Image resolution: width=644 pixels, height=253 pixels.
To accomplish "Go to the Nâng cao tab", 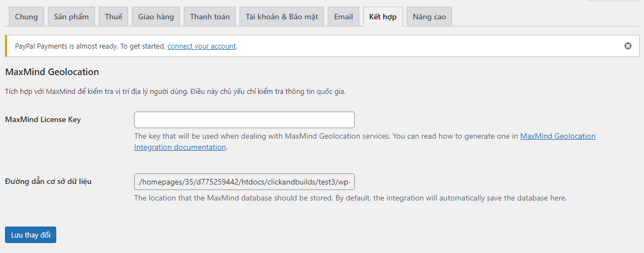I will point(429,17).
